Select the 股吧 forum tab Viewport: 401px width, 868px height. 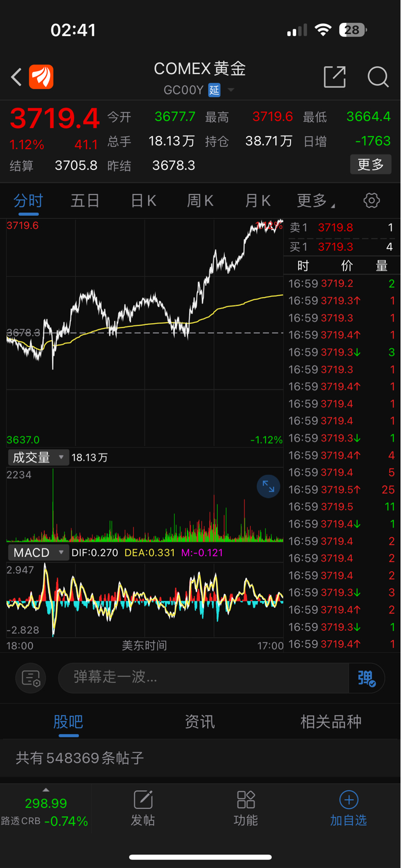[x=68, y=722]
